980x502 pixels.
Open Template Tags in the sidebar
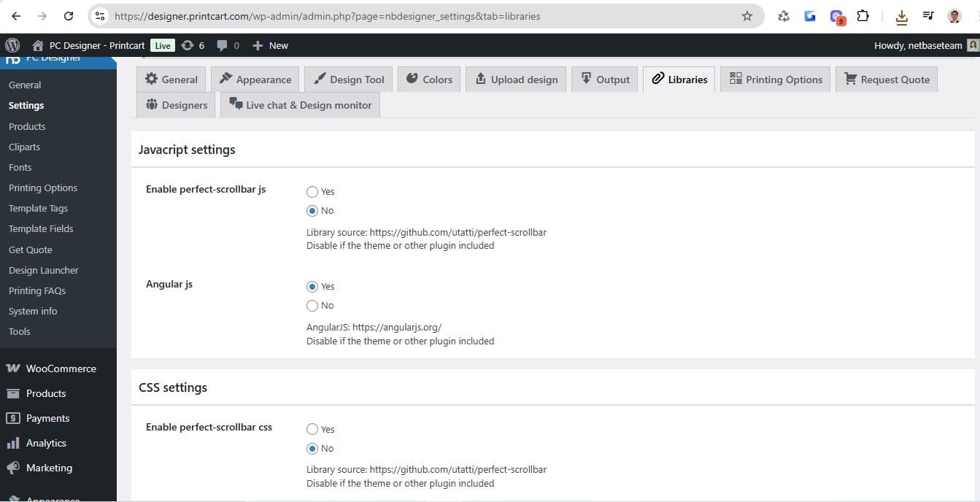pos(38,208)
